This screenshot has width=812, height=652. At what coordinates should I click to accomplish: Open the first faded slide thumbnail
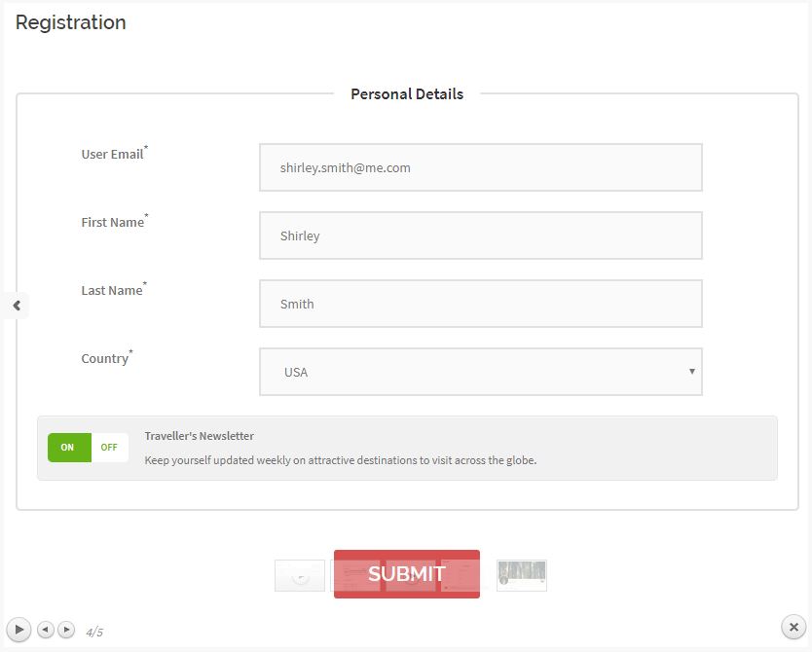(300, 575)
